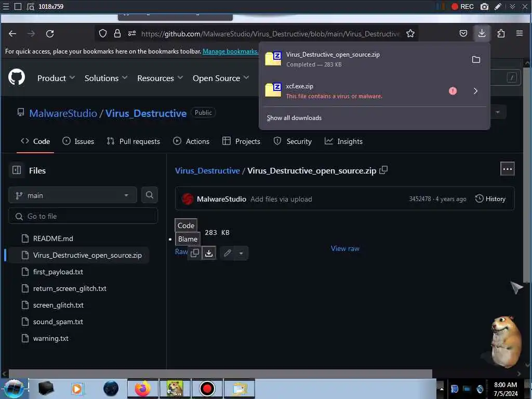532x399 pixels.
Task: Show Virus_Destructive_open_source.zip in folder
Action: (x=476, y=60)
